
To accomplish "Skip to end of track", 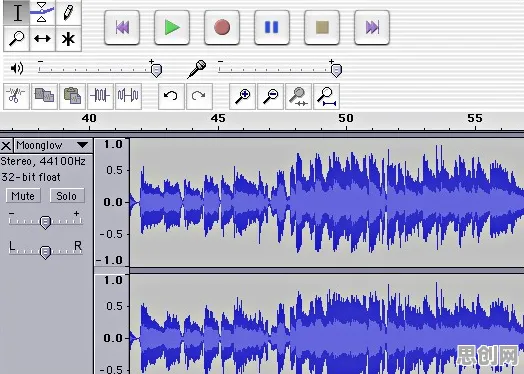I will (x=372, y=27).
